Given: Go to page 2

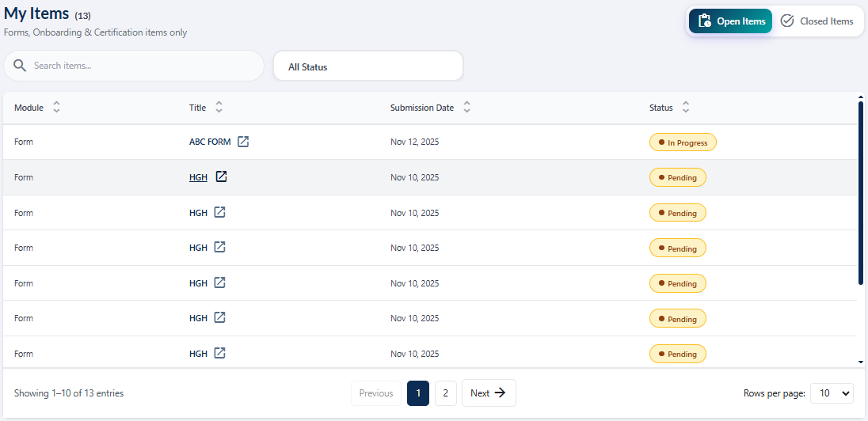Looking at the screenshot, I should pyautogui.click(x=445, y=393).
